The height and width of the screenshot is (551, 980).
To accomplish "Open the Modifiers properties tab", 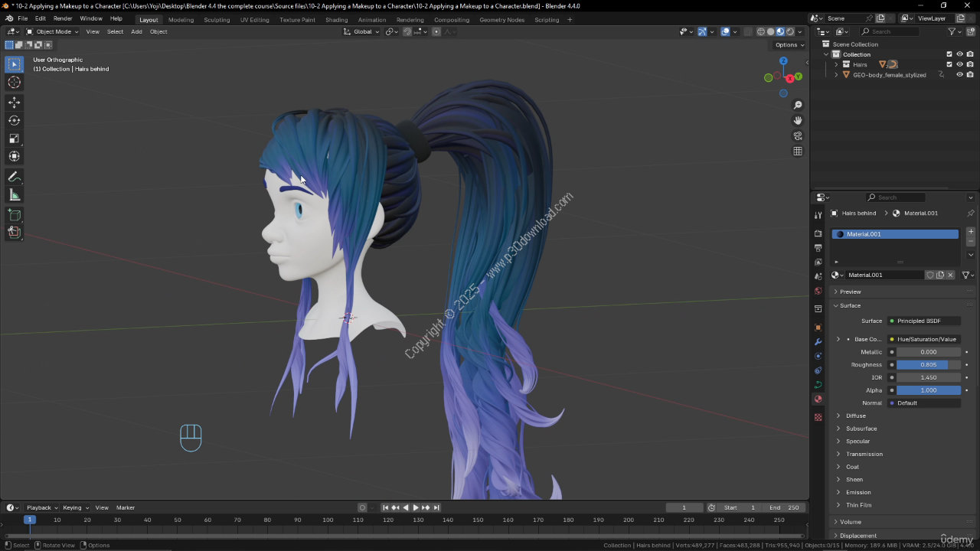I will [x=818, y=342].
